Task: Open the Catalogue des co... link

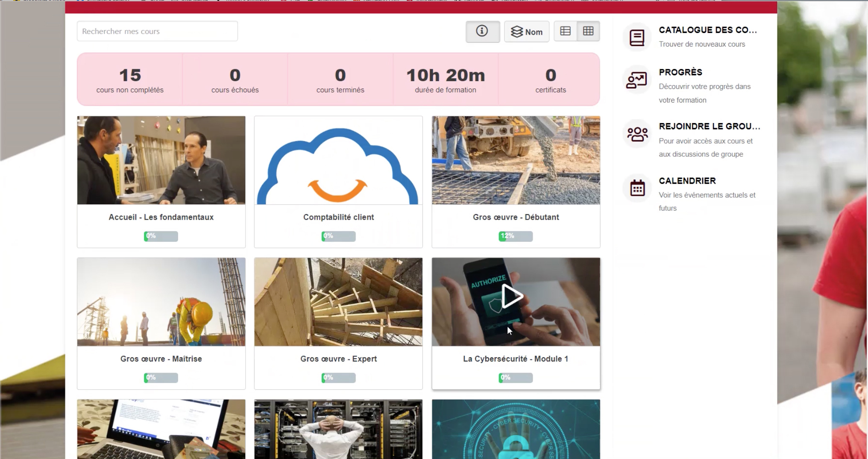Action: [x=707, y=30]
